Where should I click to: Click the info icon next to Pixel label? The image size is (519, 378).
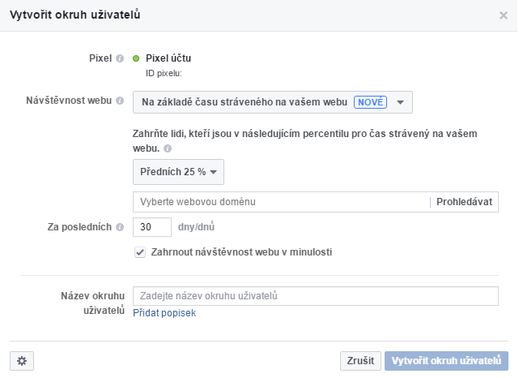click(x=120, y=59)
